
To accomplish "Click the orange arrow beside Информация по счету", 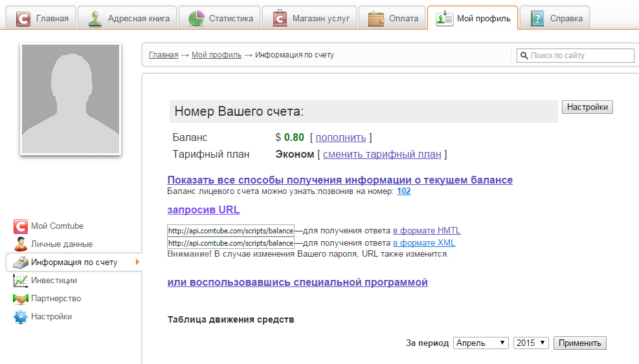I will [137, 262].
